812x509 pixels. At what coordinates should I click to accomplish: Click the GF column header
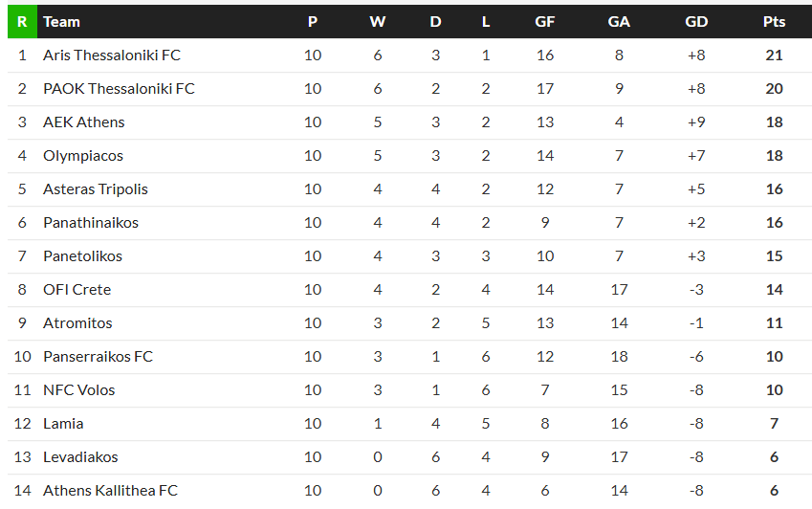point(545,21)
